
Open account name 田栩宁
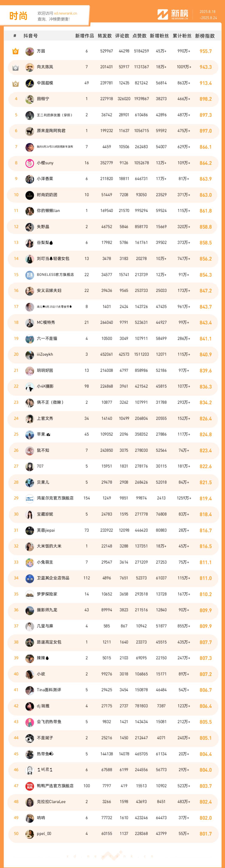[x=43, y=99]
